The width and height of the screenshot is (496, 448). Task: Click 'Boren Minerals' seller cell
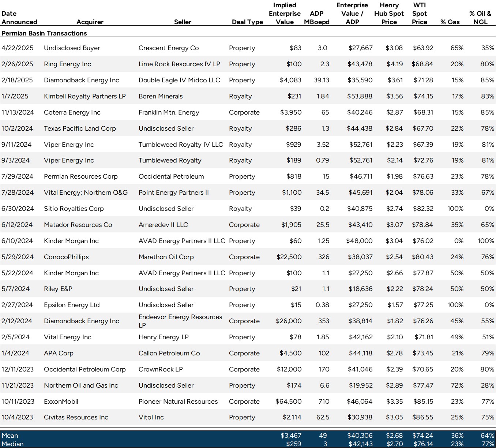(161, 96)
